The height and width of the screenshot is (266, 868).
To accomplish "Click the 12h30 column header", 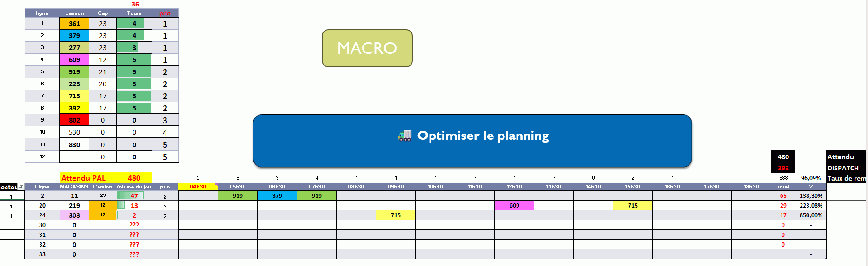I will click(514, 187).
